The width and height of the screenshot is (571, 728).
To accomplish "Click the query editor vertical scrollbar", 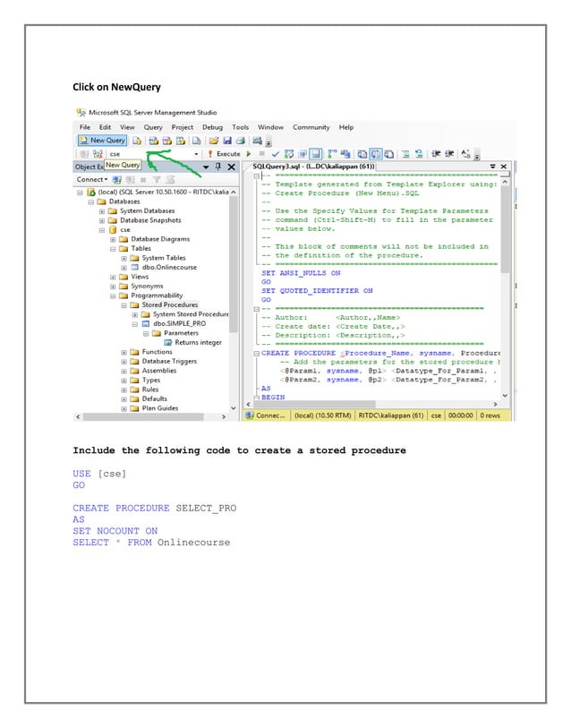I will (x=505, y=287).
